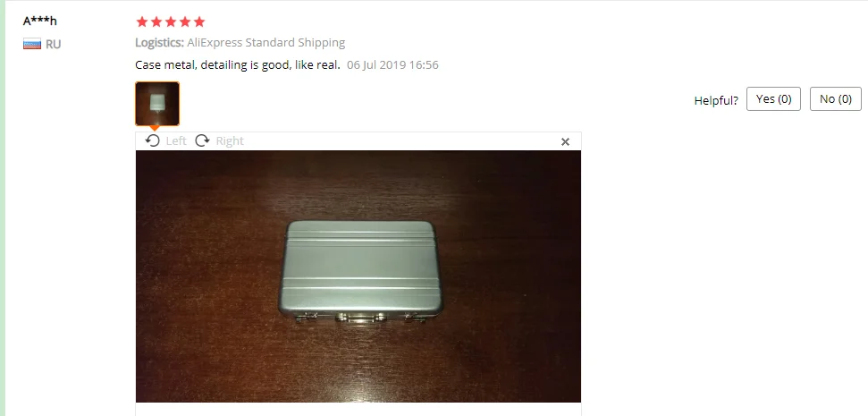The height and width of the screenshot is (416, 868).
Task: Click AliExpress Standard Shipping logistics text
Action: 265,43
